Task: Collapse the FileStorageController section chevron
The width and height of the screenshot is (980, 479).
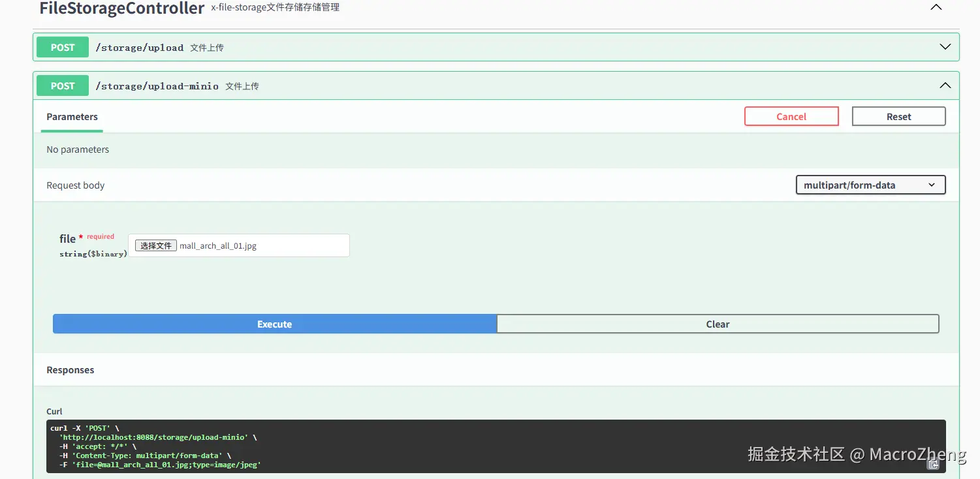Action: coord(936,7)
